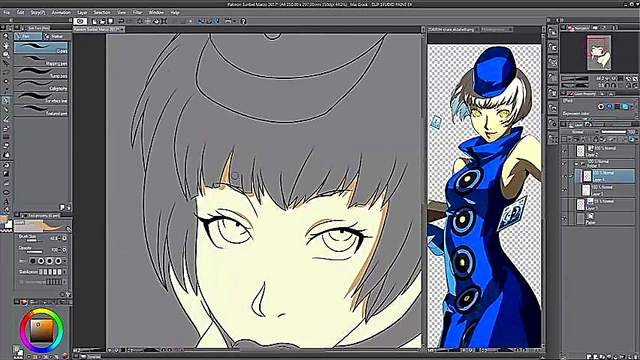Open the Stabilization dropdown arrow

pos(65,271)
